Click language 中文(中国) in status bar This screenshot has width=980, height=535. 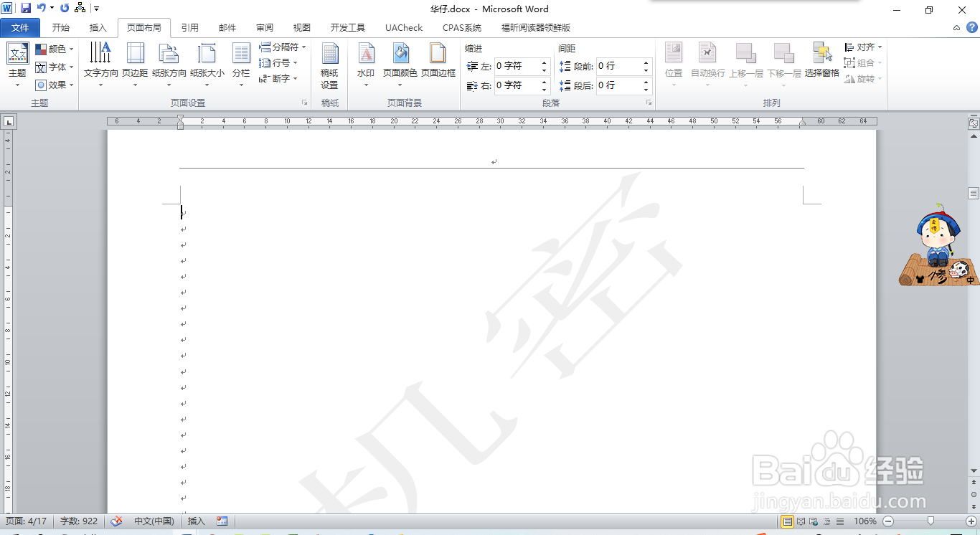pyautogui.click(x=154, y=521)
